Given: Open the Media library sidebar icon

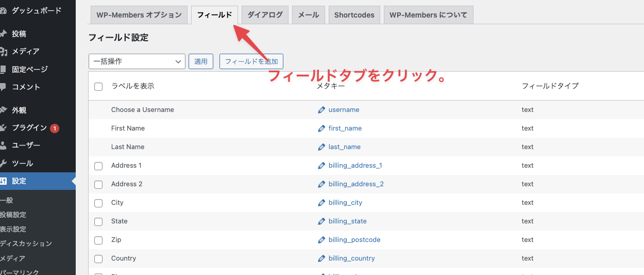Looking at the screenshot, I should [4, 52].
